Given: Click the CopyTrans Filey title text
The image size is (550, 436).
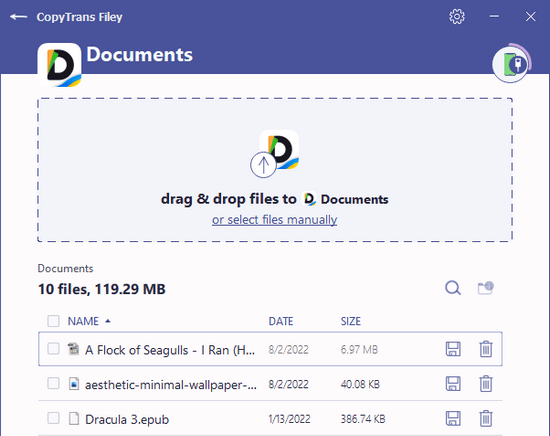Looking at the screenshot, I should tap(80, 17).
